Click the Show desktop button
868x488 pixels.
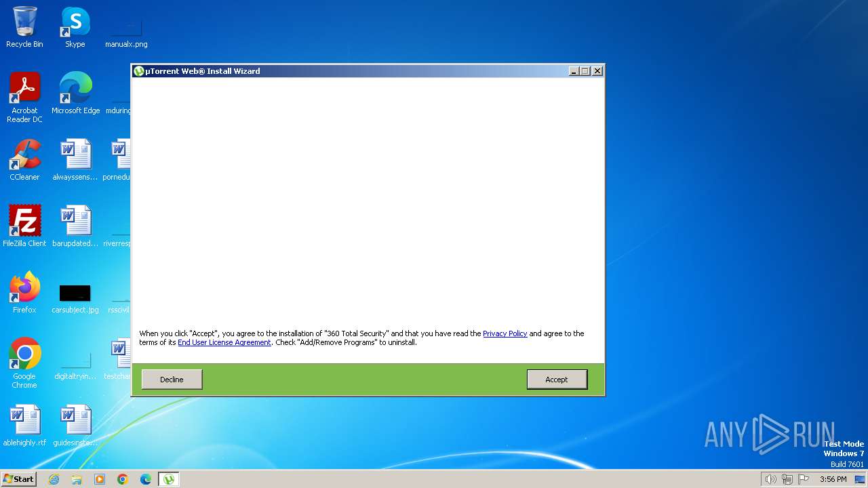click(x=860, y=479)
